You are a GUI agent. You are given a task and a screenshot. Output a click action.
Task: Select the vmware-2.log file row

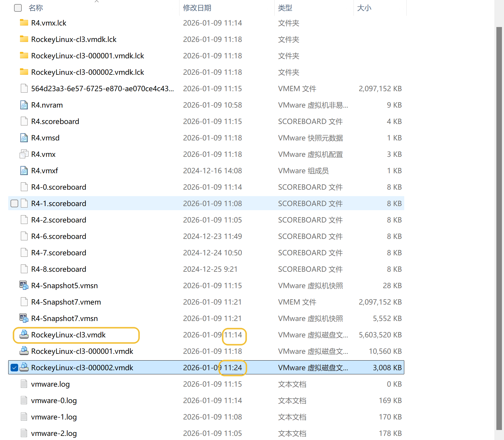(x=205, y=433)
